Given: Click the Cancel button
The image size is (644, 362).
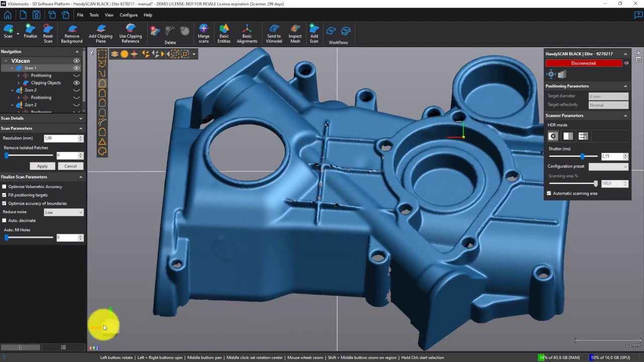Looking at the screenshot, I should pos(70,166).
